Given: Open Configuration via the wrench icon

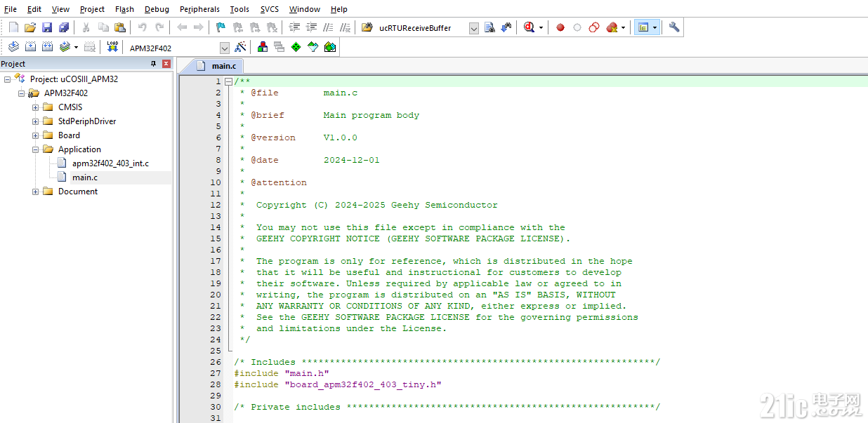Looking at the screenshot, I should click(674, 27).
